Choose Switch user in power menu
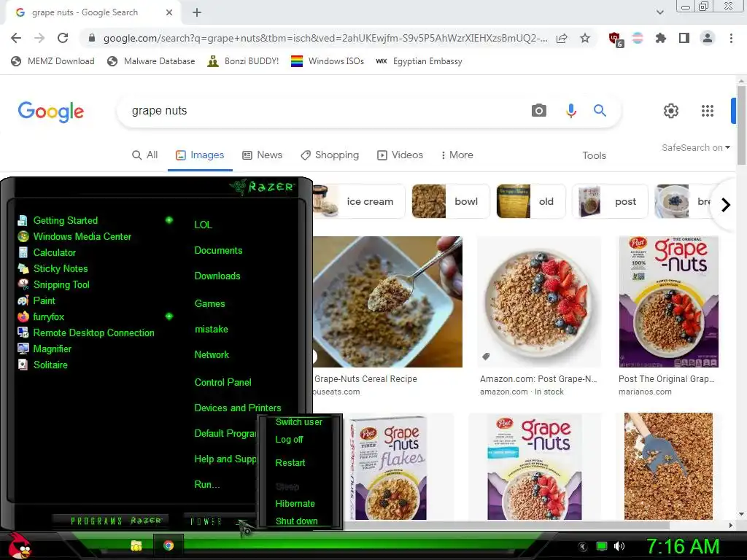The image size is (747, 560). point(298,422)
